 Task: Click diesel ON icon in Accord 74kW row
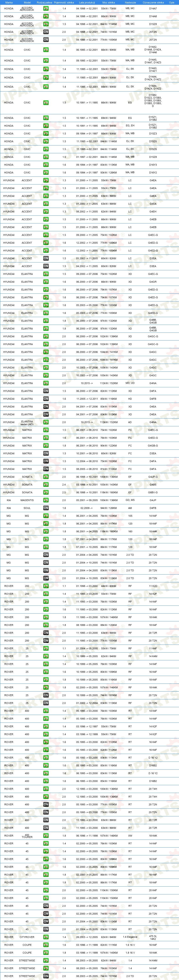coord(46,32)
